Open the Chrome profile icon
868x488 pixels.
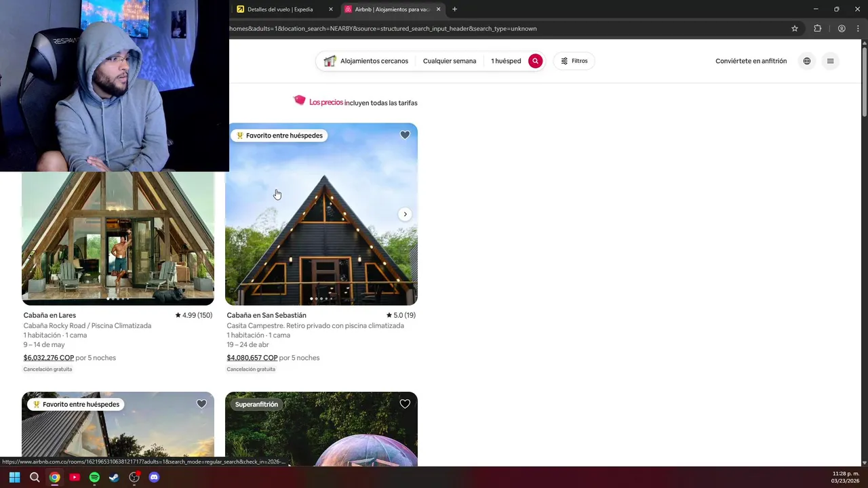point(842,28)
